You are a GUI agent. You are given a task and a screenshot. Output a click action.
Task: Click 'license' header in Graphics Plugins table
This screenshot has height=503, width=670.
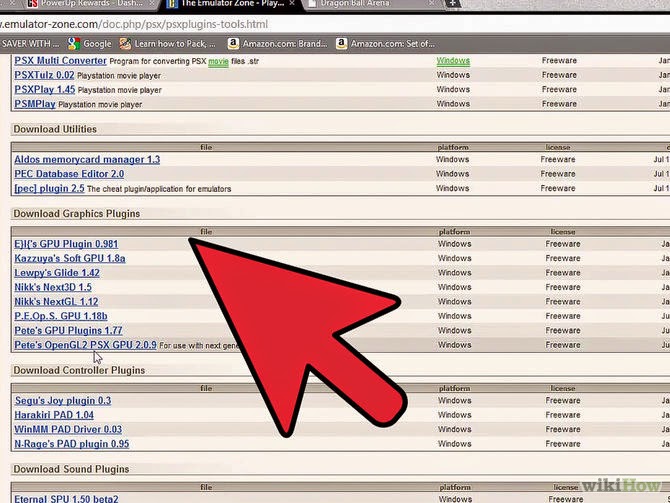[563, 232]
